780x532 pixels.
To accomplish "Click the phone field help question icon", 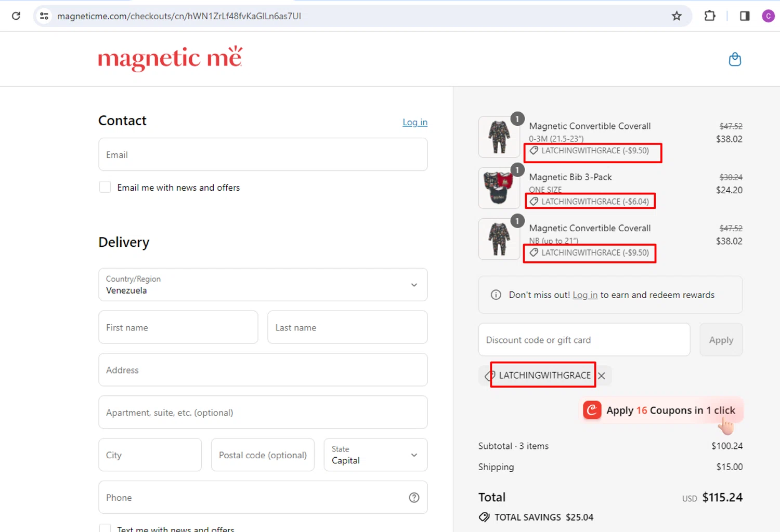I will [x=414, y=497].
